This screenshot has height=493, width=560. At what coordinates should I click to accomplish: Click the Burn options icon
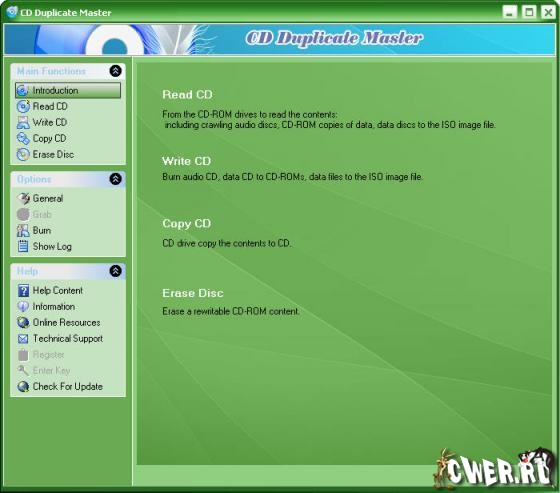click(23, 231)
